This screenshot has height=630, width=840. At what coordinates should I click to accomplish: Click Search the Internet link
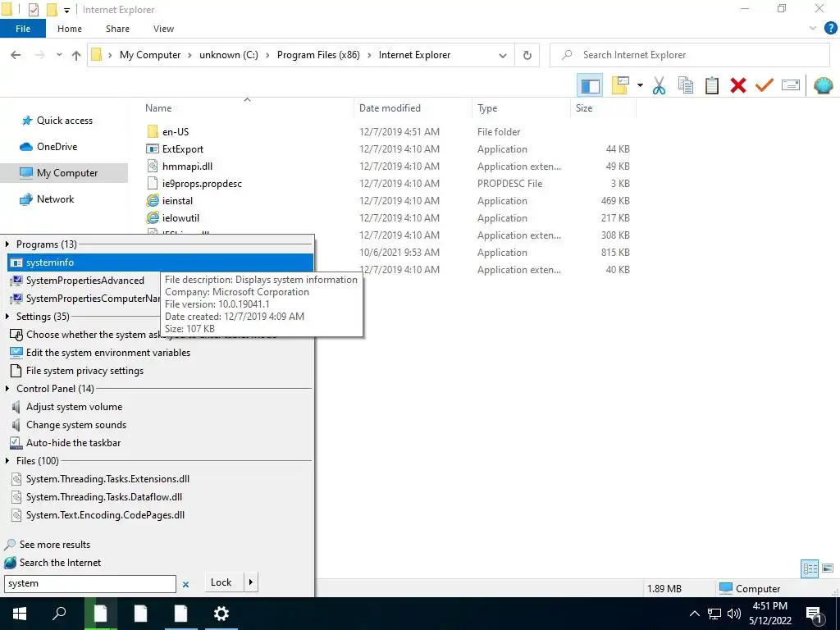coord(60,563)
